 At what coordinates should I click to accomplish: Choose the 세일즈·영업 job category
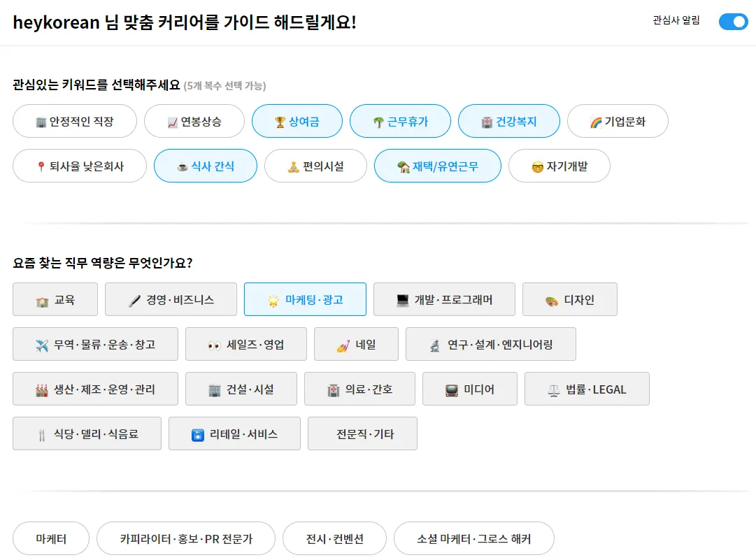point(246,345)
